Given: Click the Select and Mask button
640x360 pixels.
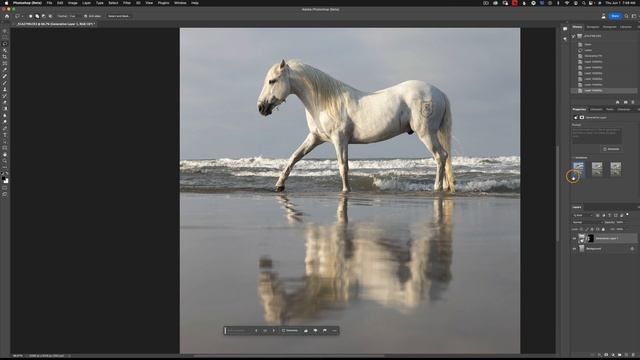Looking at the screenshot, I should [118, 16].
